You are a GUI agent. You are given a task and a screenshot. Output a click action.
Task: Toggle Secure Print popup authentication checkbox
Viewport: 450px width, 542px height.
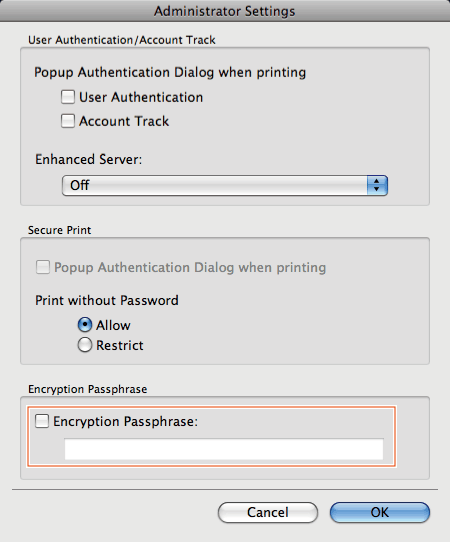43,267
